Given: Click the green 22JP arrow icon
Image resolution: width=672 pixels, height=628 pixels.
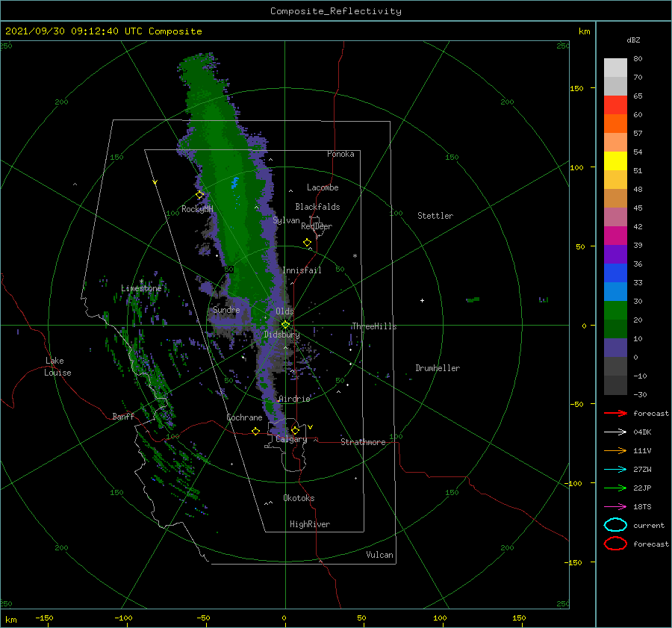Looking at the screenshot, I should 615,488.
